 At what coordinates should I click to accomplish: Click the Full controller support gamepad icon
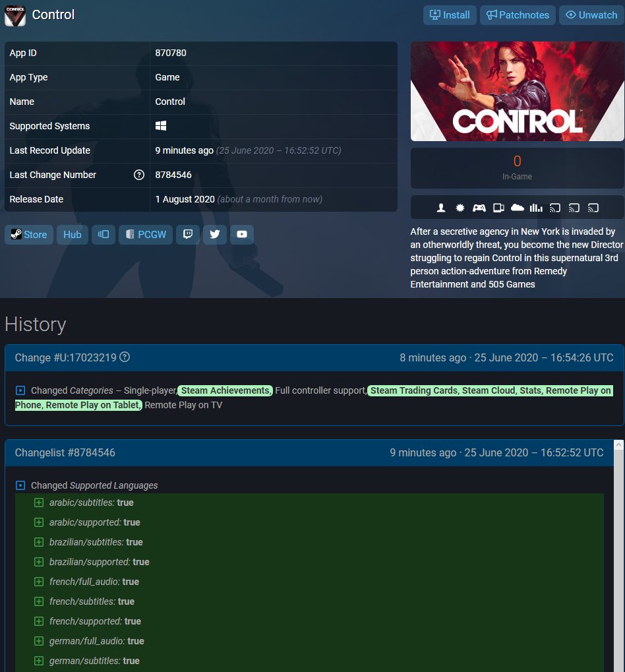click(x=479, y=208)
